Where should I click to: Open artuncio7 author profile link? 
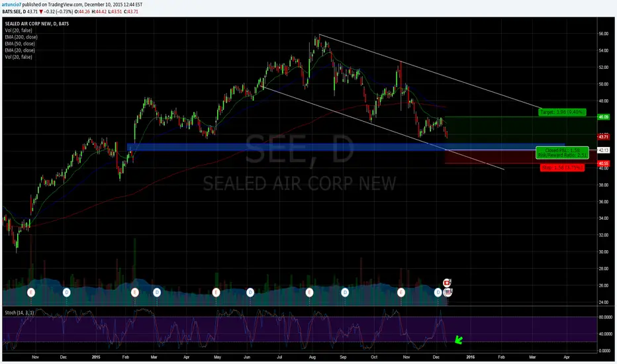pos(11,5)
